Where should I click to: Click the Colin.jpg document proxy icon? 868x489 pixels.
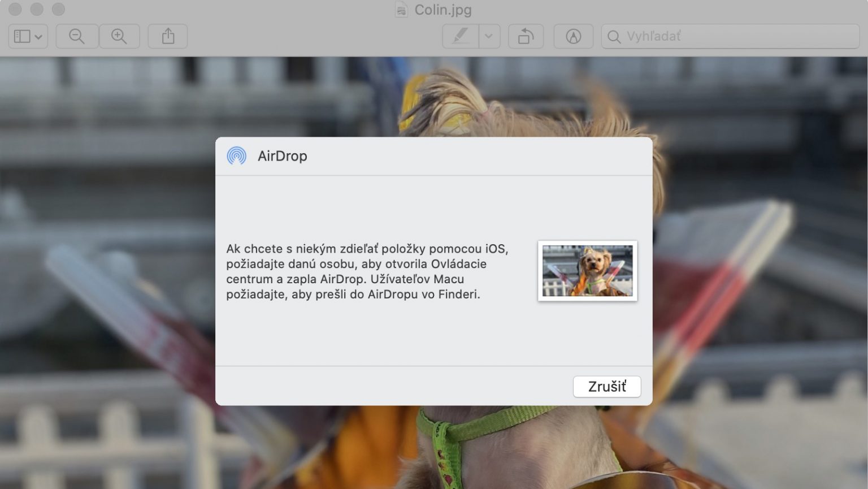401,10
